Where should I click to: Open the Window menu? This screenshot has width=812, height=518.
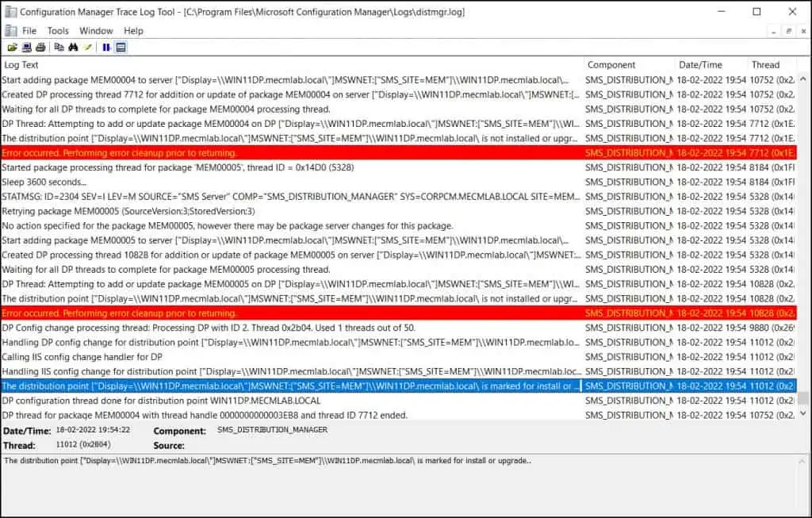click(x=96, y=31)
